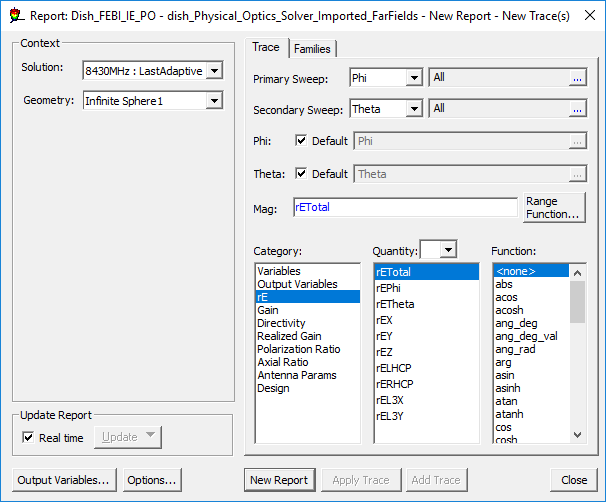Open Secondary Sweep values browse button
The width and height of the screenshot is (606, 502).
click(577, 108)
